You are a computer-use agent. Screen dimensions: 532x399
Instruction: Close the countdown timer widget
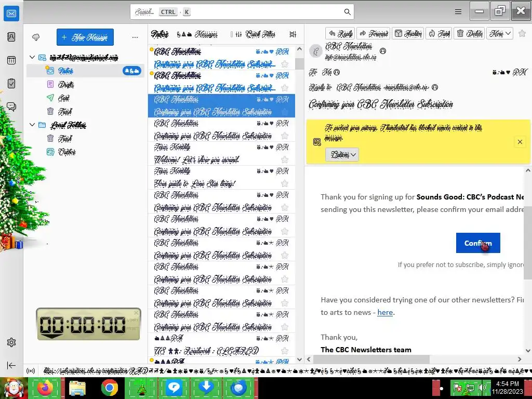tap(136, 313)
